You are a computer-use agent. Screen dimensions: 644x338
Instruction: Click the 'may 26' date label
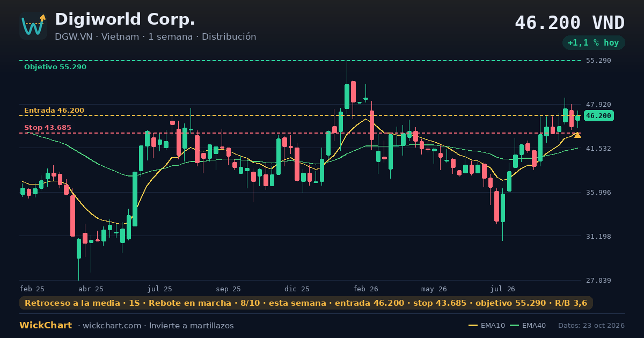tap(435, 289)
